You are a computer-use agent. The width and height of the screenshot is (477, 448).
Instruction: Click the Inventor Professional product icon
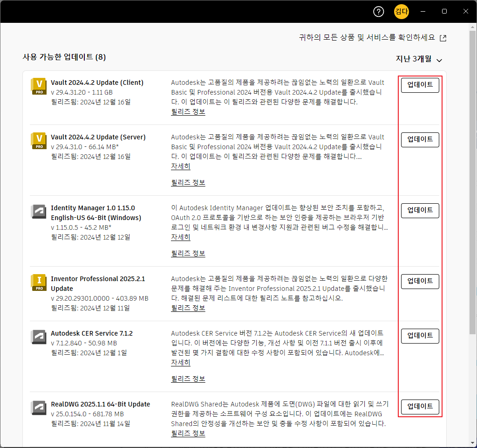coord(39,283)
